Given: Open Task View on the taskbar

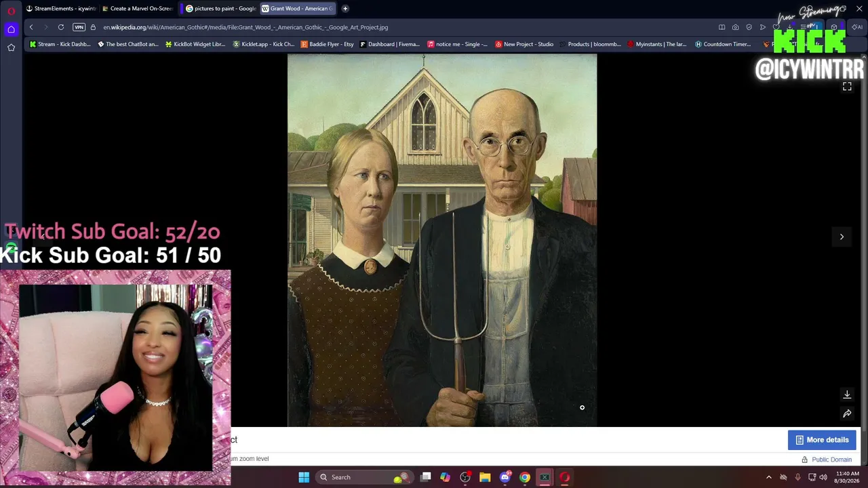Looking at the screenshot, I should 425,477.
